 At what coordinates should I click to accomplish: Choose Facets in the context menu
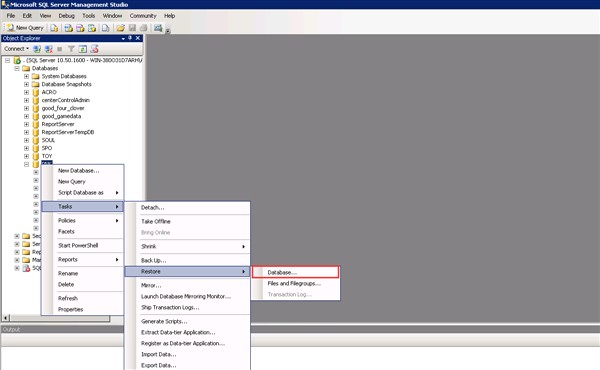pyautogui.click(x=82, y=232)
